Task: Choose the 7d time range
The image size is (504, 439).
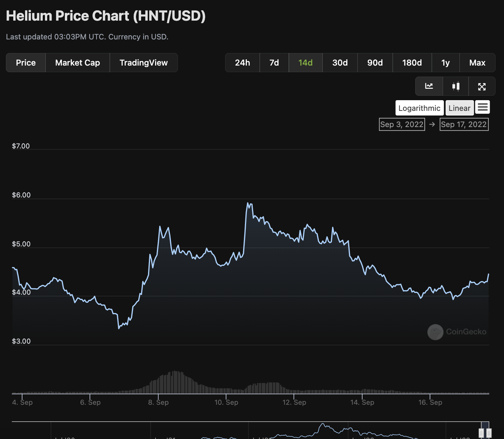Action: coord(274,63)
